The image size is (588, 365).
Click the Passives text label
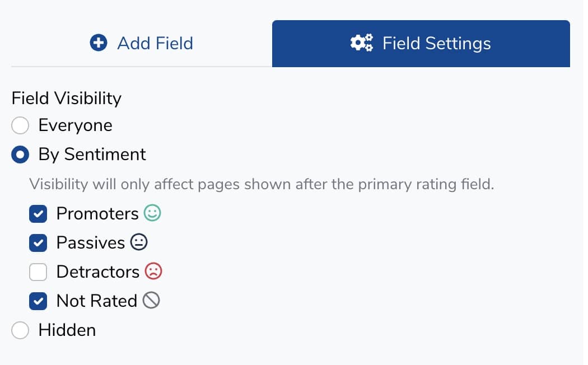coord(91,242)
